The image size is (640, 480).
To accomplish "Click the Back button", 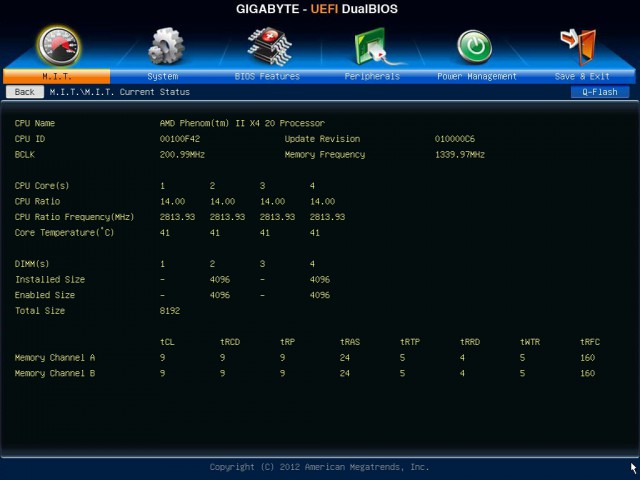I will coord(25,92).
